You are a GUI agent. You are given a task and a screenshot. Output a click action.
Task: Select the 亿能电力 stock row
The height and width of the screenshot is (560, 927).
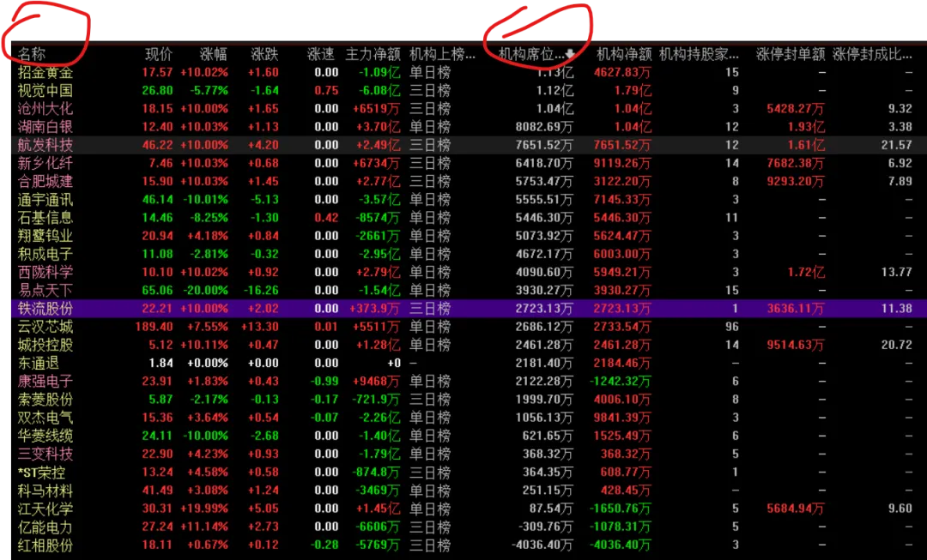pyautogui.click(x=469, y=527)
